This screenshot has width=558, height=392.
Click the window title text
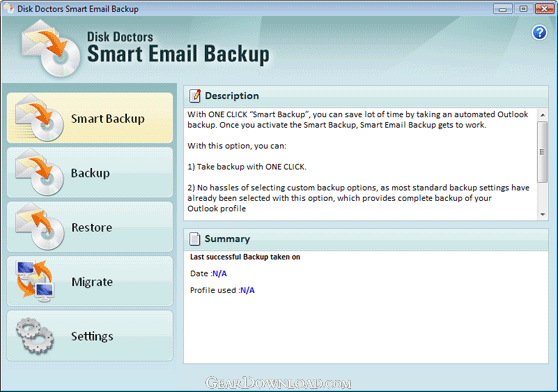(78, 9)
